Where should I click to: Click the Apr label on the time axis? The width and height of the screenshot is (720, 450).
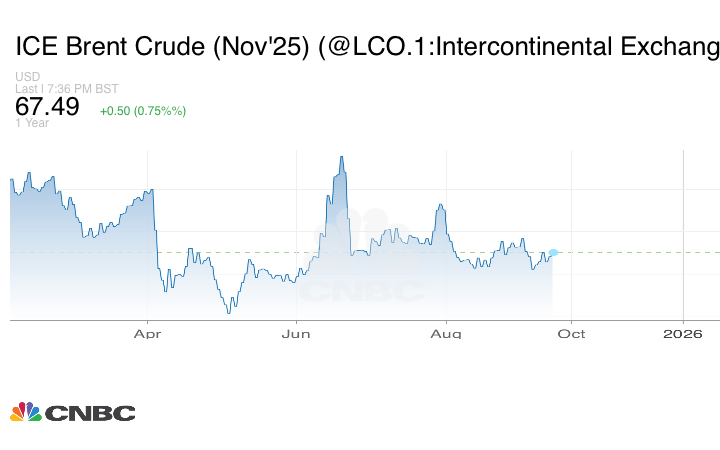point(148,333)
